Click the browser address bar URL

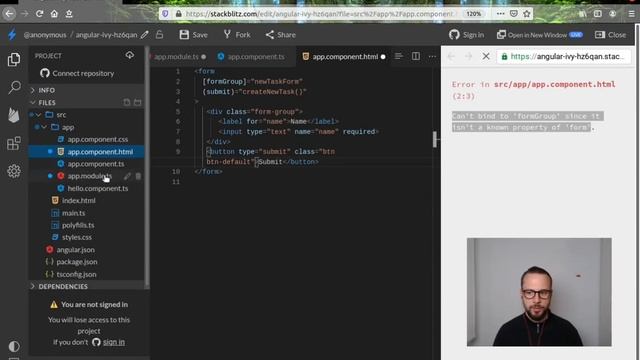320,13
